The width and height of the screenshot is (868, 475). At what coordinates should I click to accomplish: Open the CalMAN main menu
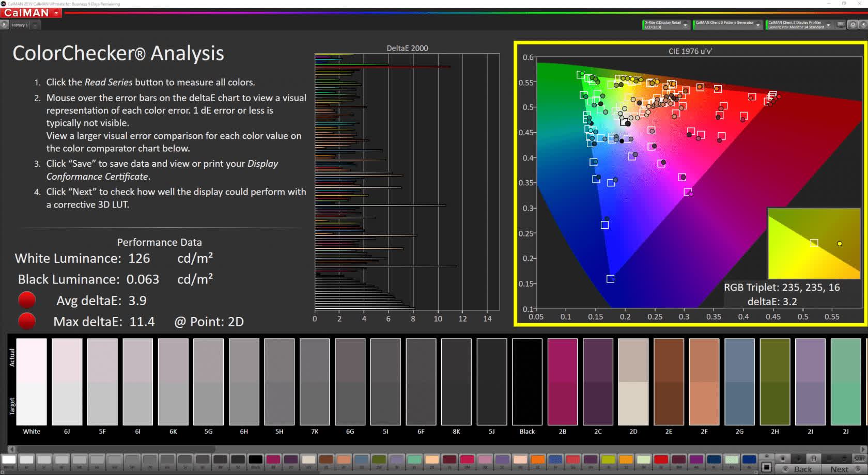point(31,13)
